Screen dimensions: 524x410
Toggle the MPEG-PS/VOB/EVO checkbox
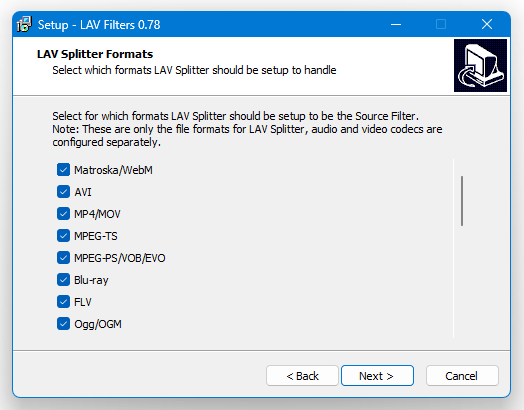(63, 258)
